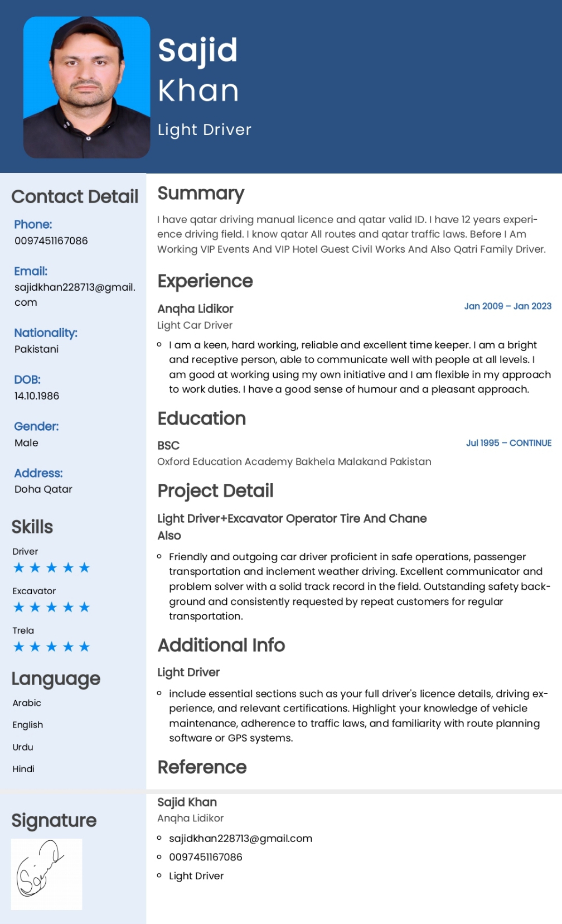Click the first star under Driver skill
Viewport: 562px width, 924px height.
(x=19, y=567)
